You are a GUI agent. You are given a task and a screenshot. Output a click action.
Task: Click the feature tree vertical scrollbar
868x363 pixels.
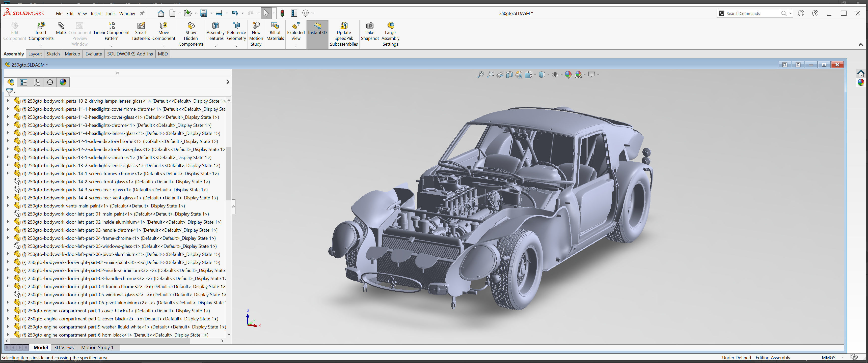tap(228, 173)
